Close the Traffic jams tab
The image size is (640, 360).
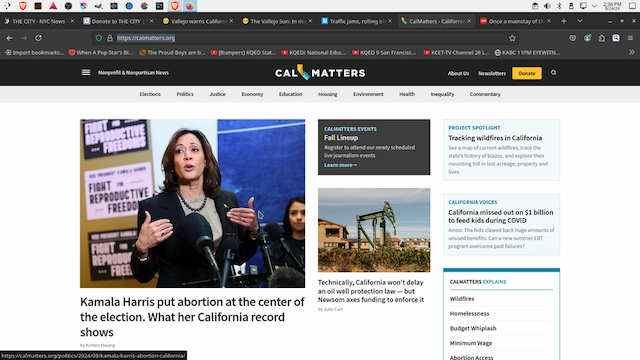(390, 21)
